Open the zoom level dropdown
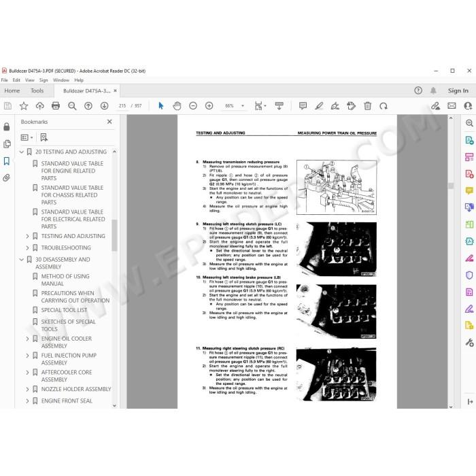This screenshot has height=476, width=476. 243,106
